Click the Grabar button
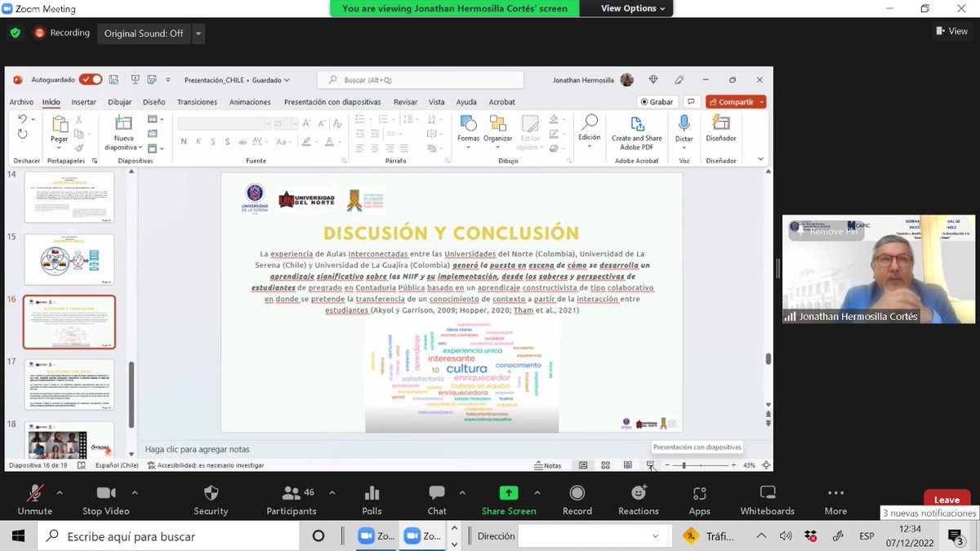980x551 pixels. click(657, 102)
